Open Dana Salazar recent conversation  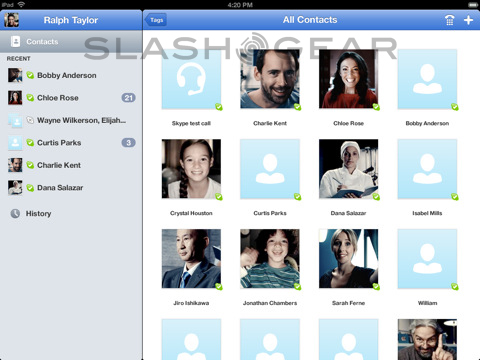(x=71, y=188)
